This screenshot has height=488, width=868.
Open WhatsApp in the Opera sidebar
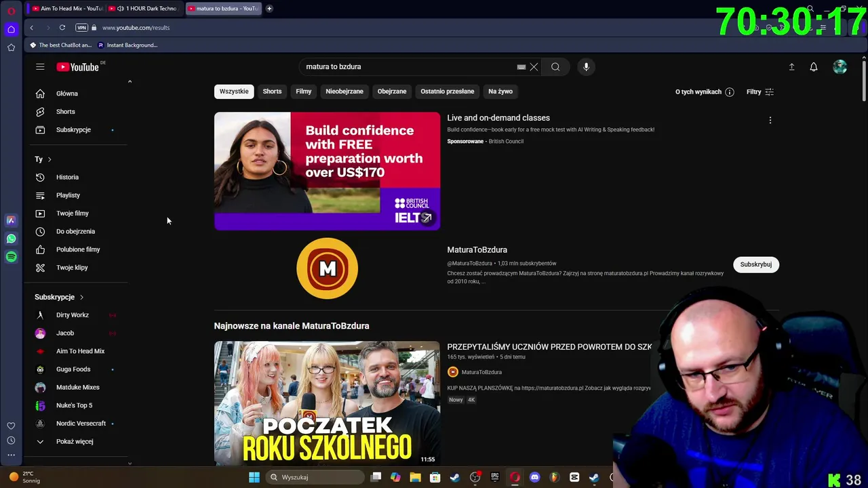point(11,239)
